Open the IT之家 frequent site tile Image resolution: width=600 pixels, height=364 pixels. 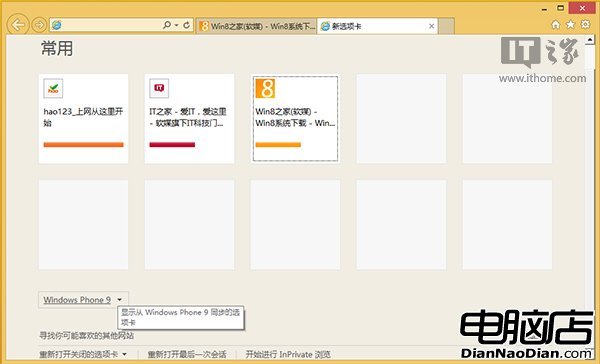click(189, 119)
